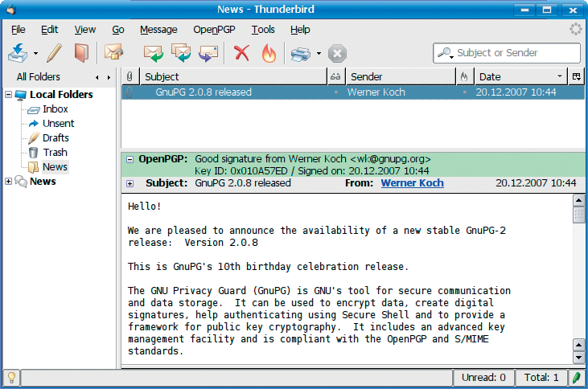The image size is (588, 389).
Task: Toggle read status dot of GnuPG message
Action: 336,92
